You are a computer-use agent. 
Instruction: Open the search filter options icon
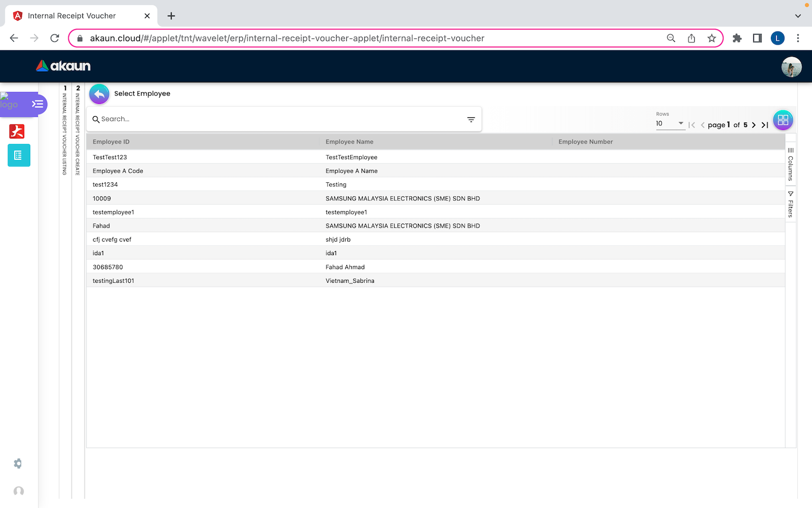click(x=471, y=119)
